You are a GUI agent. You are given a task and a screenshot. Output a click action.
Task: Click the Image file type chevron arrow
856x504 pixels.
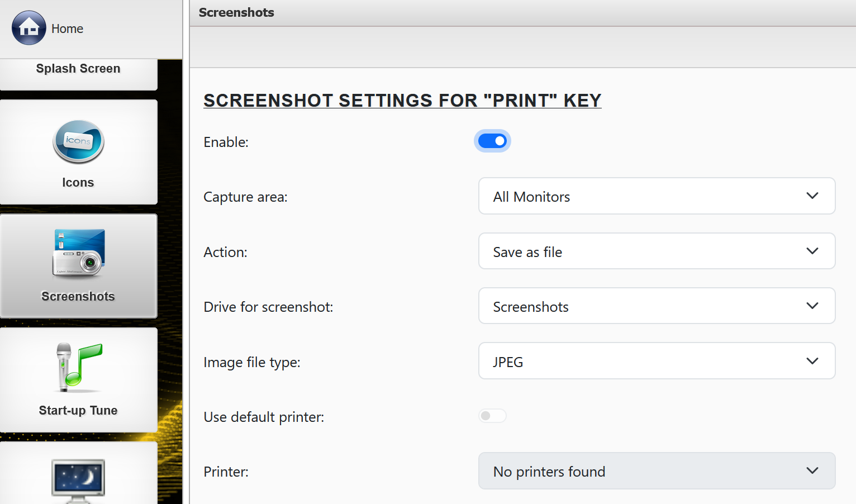point(812,362)
